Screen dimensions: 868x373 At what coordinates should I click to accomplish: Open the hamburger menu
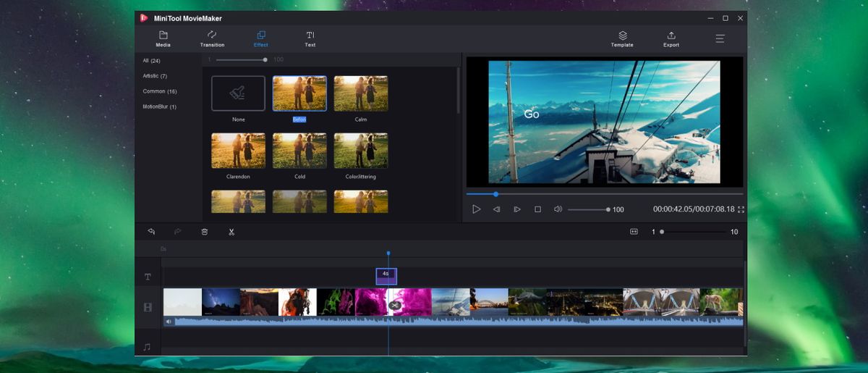(720, 38)
